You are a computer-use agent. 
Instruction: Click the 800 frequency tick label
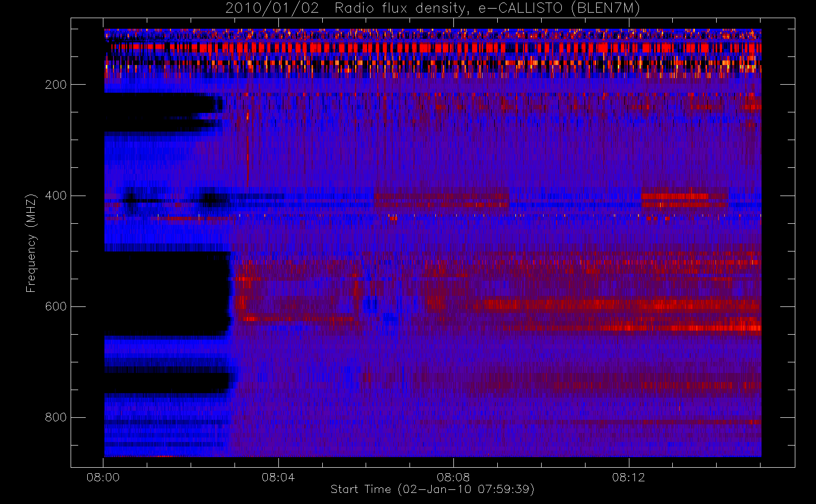[x=55, y=417]
